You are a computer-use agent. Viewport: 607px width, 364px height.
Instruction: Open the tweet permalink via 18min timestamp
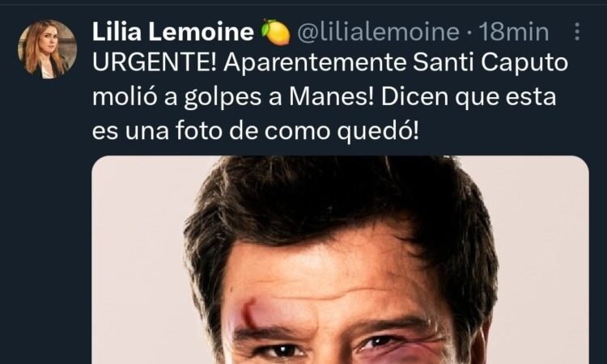pos(514,32)
